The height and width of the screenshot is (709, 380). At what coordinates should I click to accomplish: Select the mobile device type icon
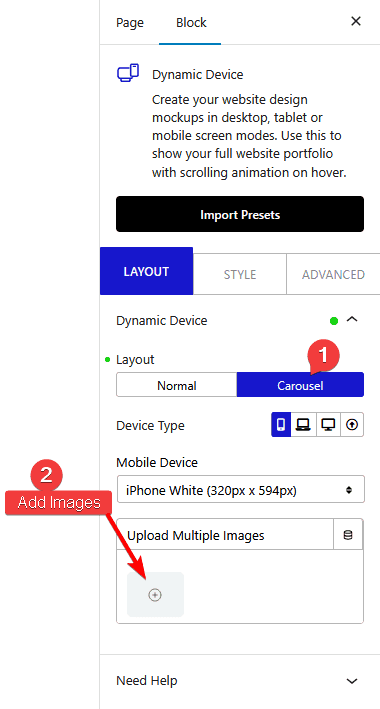281,425
